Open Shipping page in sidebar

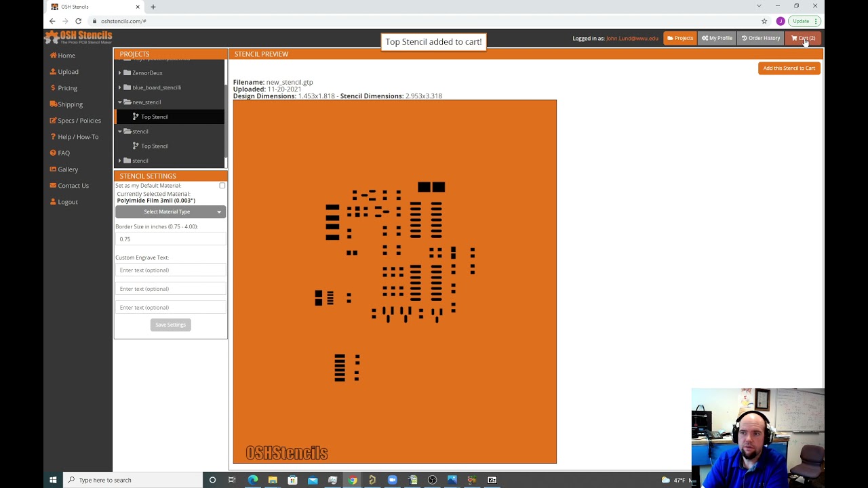point(66,104)
